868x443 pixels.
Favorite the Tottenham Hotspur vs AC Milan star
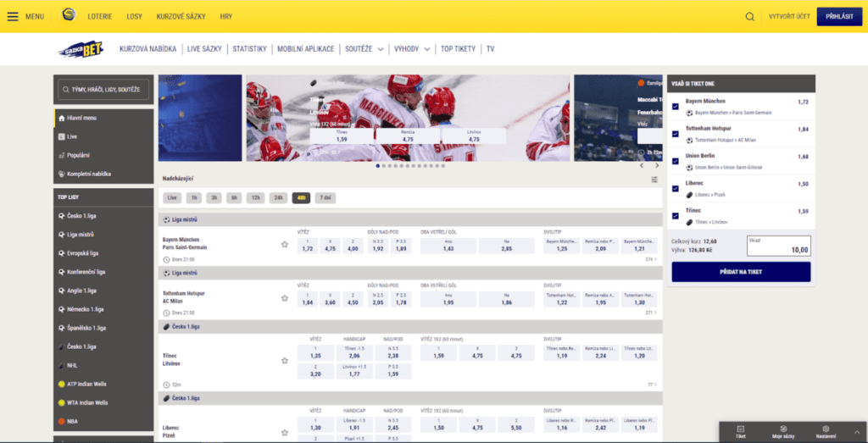click(285, 298)
